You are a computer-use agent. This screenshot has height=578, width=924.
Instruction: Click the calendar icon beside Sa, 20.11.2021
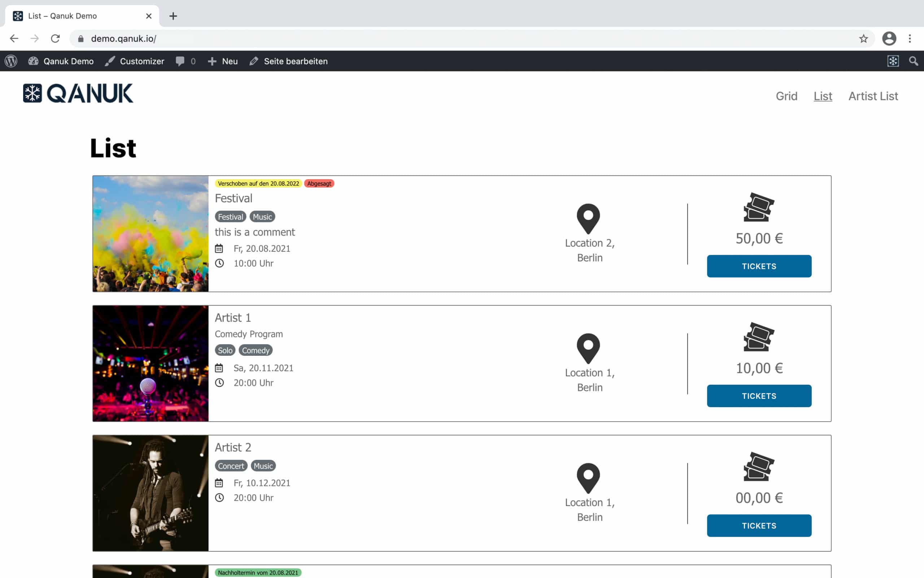219,368
